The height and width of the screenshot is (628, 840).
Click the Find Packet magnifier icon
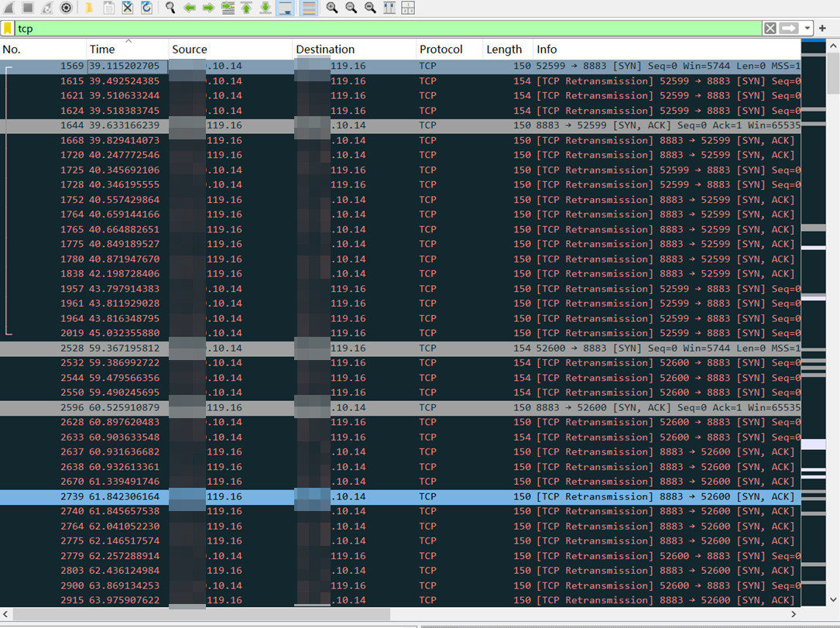tap(170, 8)
